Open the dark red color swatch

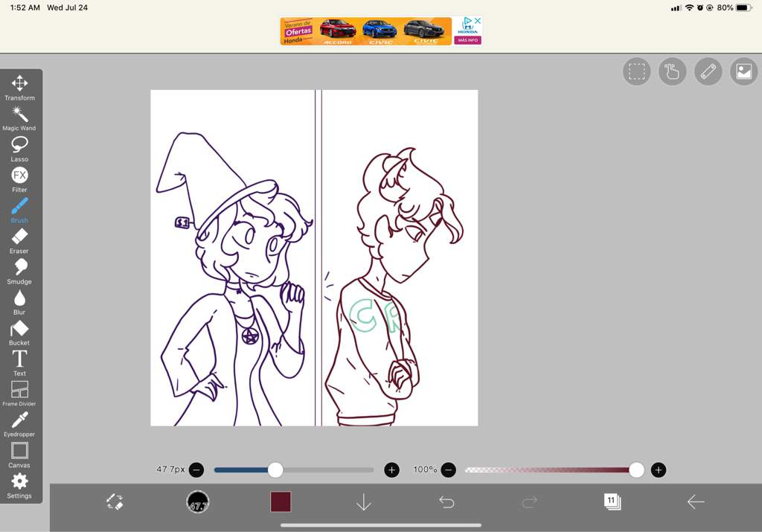(x=281, y=502)
